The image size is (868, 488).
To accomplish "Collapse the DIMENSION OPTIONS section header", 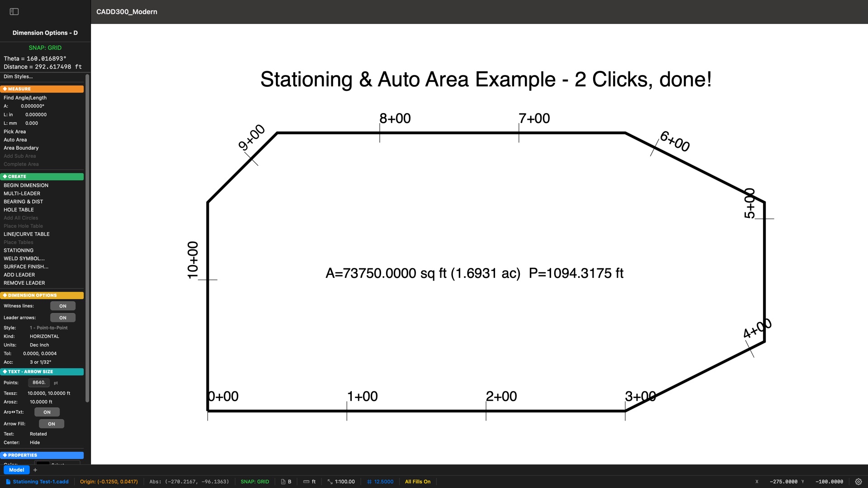I will click(42, 296).
